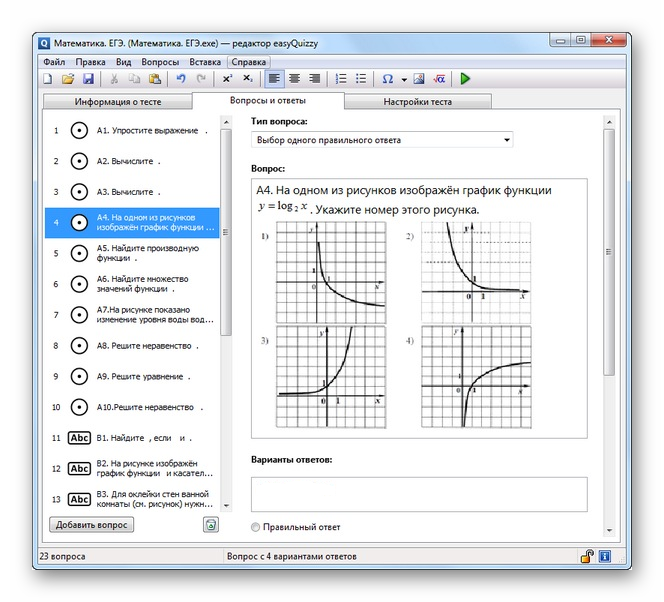Select question A6. Найдите множество значений
The image size is (664, 602).
pos(132,284)
